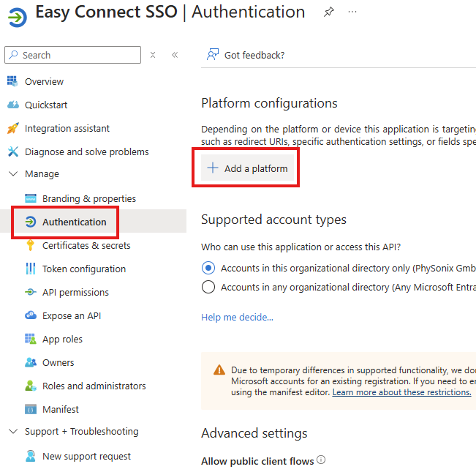Click the Authentication arrow icon in sidebar
Viewport: 476px width, 472px height.
pyautogui.click(x=31, y=222)
